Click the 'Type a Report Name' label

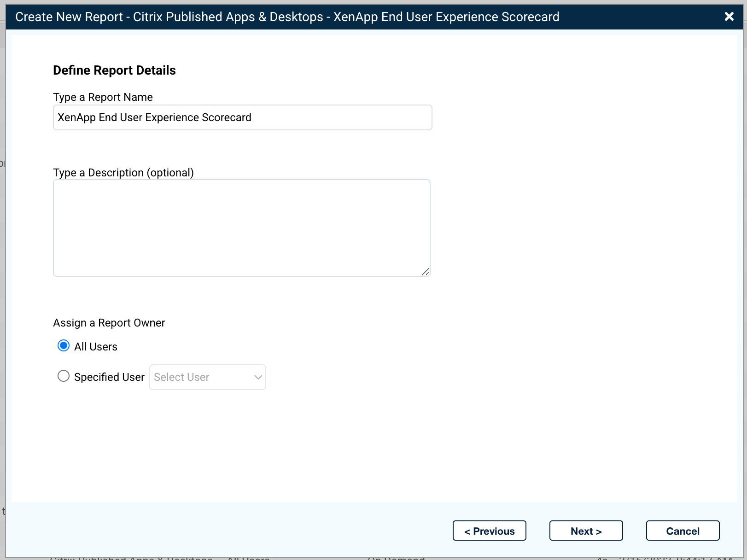click(103, 97)
